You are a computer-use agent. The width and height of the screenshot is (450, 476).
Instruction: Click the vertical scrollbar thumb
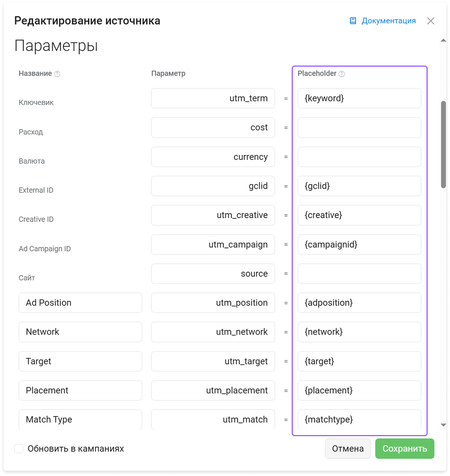[443, 145]
